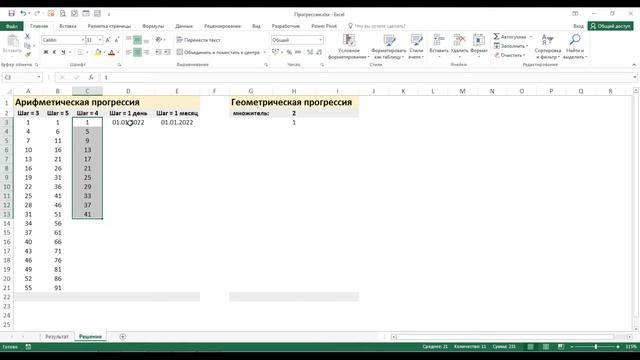Click the font color A icon
The height and width of the screenshot is (360, 640).
click(x=111, y=52)
